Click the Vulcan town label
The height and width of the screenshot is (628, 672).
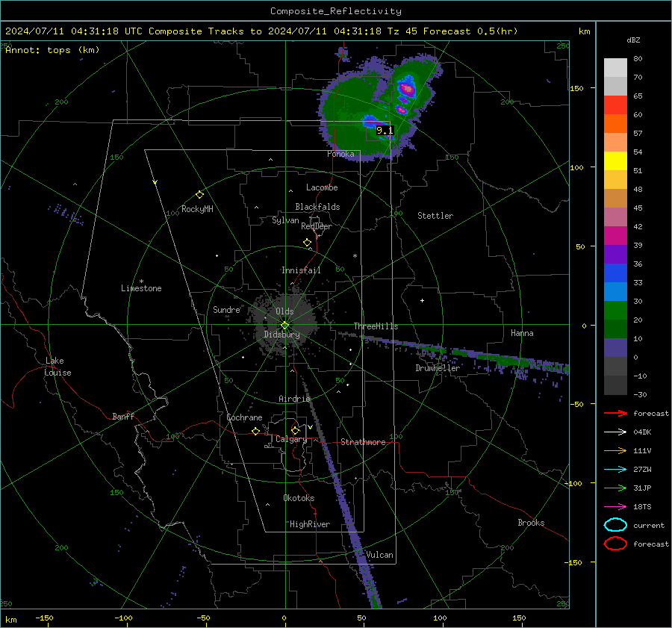(x=379, y=555)
